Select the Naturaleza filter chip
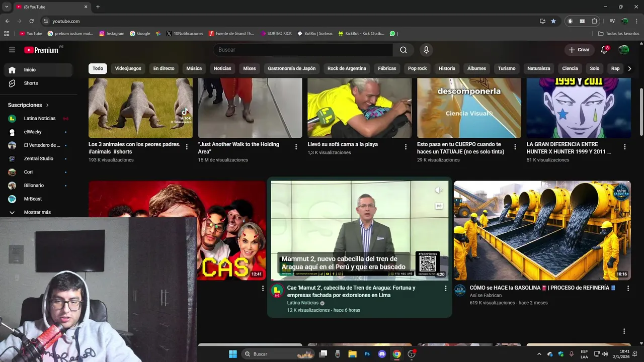 (539, 68)
